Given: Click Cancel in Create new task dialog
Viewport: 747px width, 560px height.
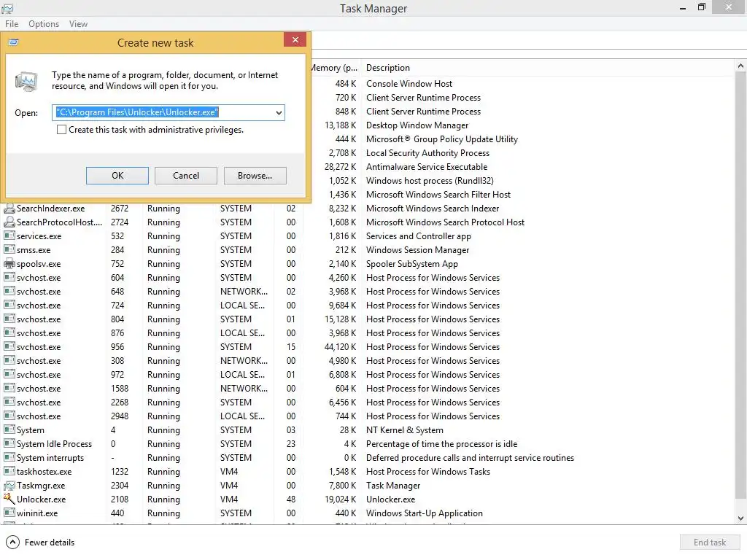Looking at the screenshot, I should [186, 176].
